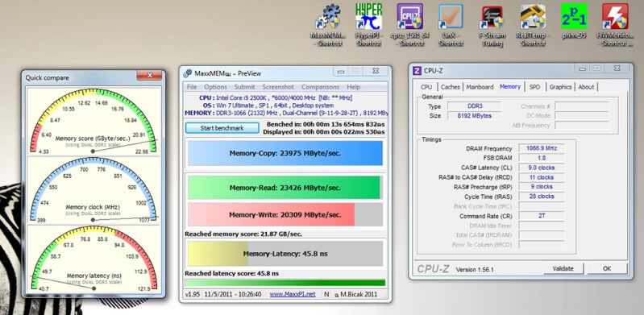Launch the cpuz_1561_64 shortcut icon
644x315 pixels.
[x=409, y=25]
